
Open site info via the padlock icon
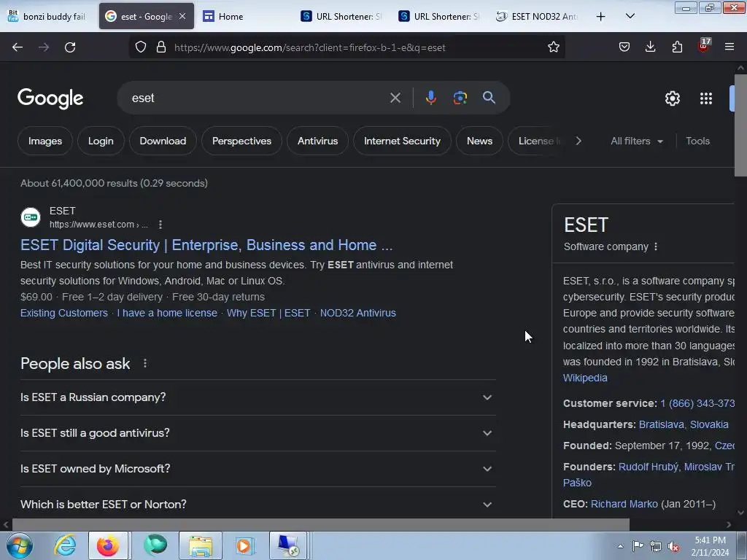tap(161, 47)
